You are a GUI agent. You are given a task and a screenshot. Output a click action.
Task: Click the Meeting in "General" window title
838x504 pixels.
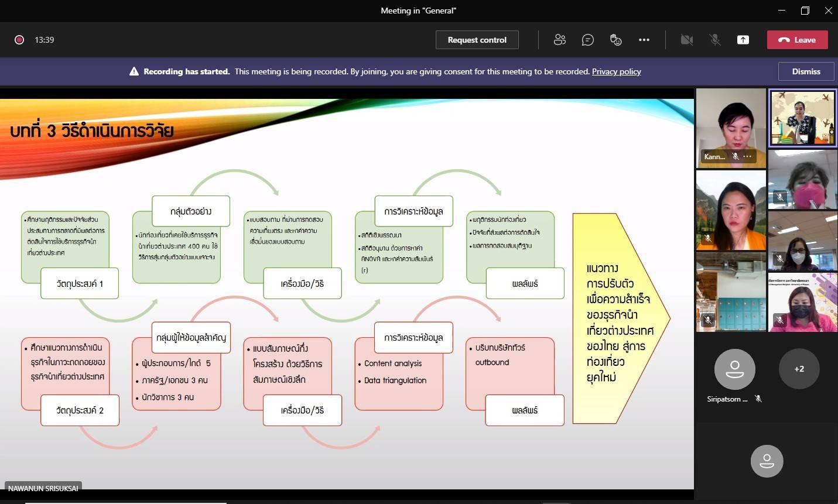(x=418, y=11)
